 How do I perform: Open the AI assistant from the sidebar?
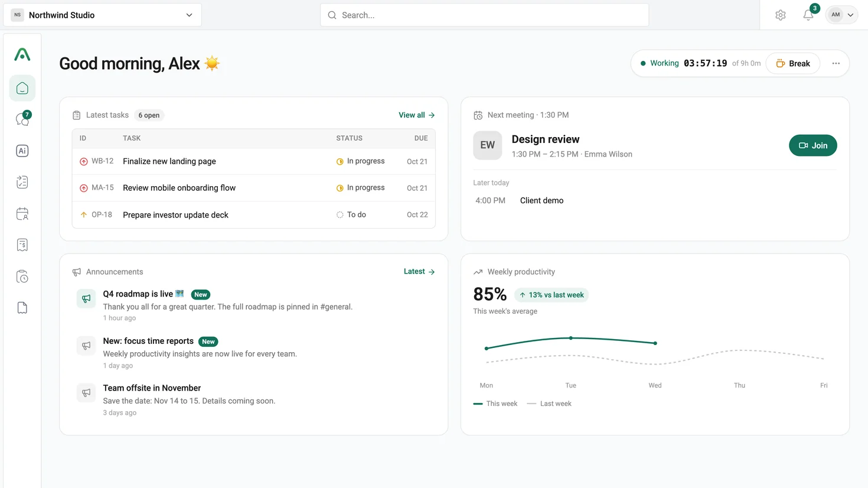point(22,151)
